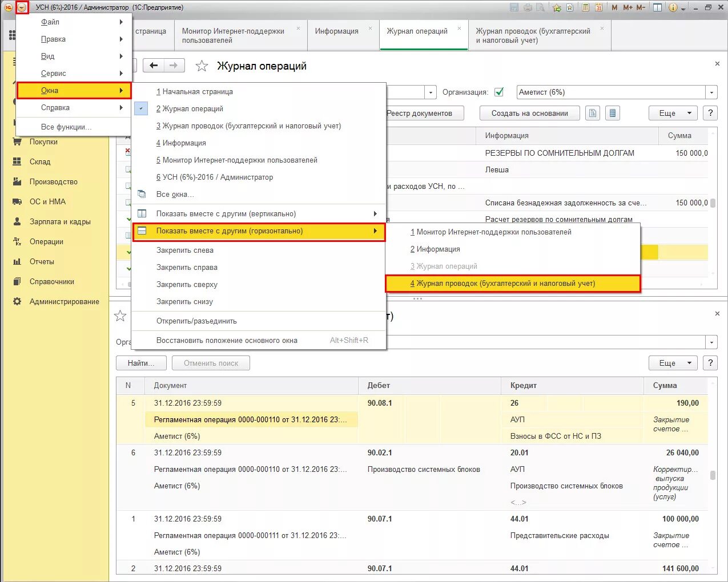Viewport: 728px width, 582px height.
Task: Click the print preview icon
Action: coord(540,7)
